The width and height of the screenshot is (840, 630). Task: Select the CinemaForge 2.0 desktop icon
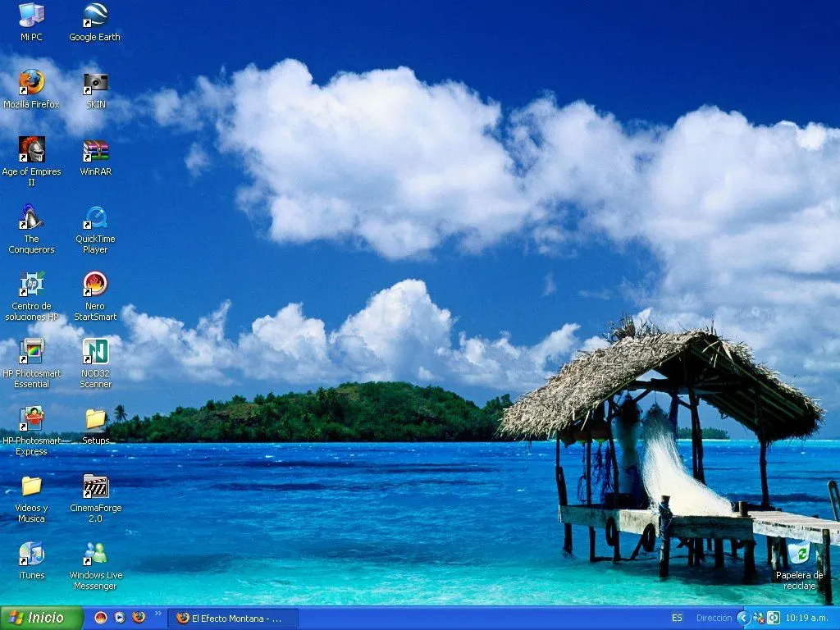click(x=95, y=486)
